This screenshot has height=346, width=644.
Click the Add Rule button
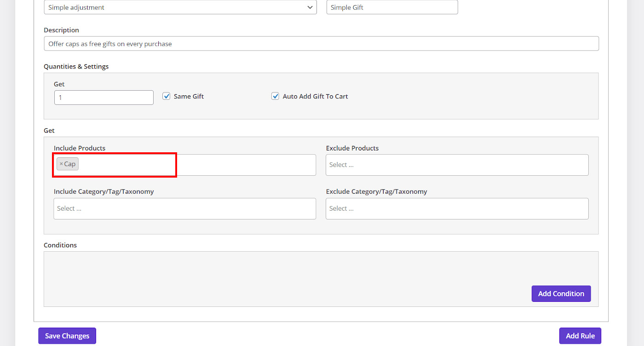[581, 336]
